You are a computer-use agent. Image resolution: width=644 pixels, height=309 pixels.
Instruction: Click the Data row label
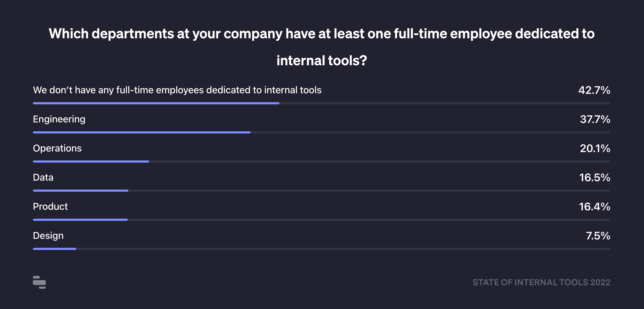point(43,177)
